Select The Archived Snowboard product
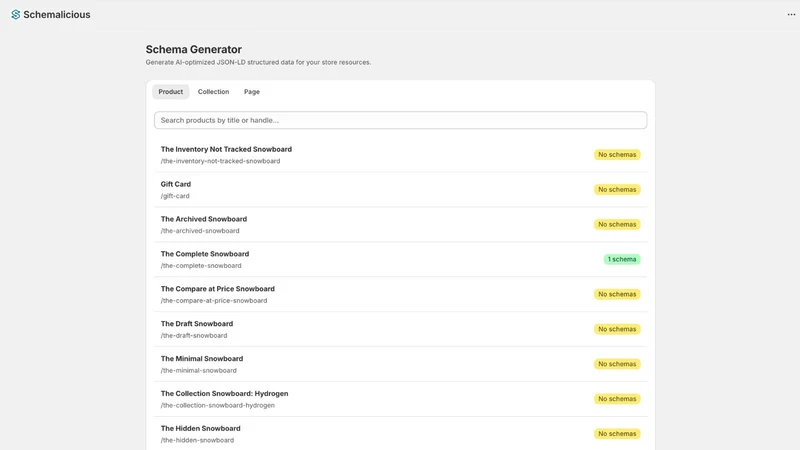 [x=401, y=224]
